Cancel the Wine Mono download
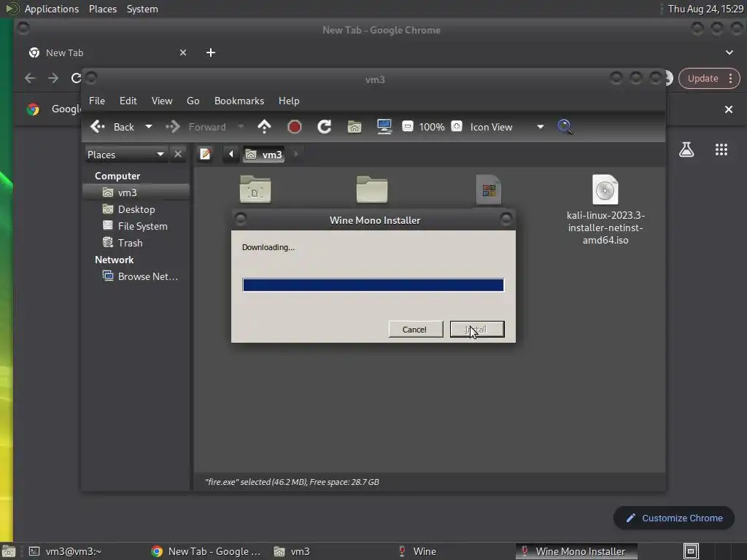 coord(415,329)
